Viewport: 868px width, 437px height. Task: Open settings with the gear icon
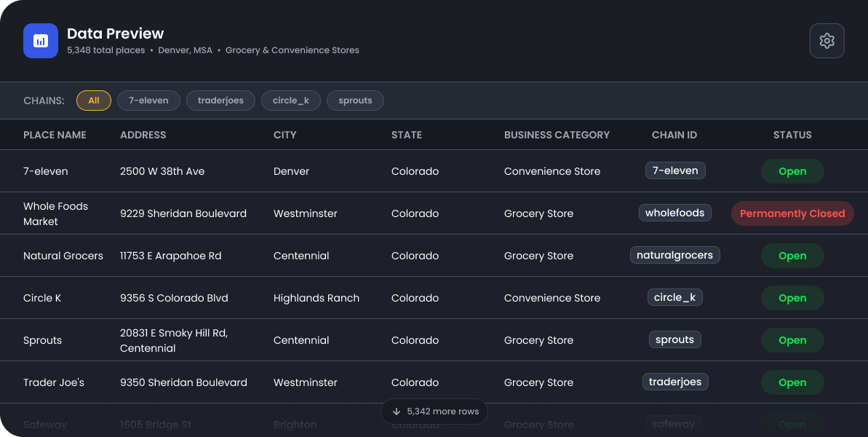[x=827, y=41]
